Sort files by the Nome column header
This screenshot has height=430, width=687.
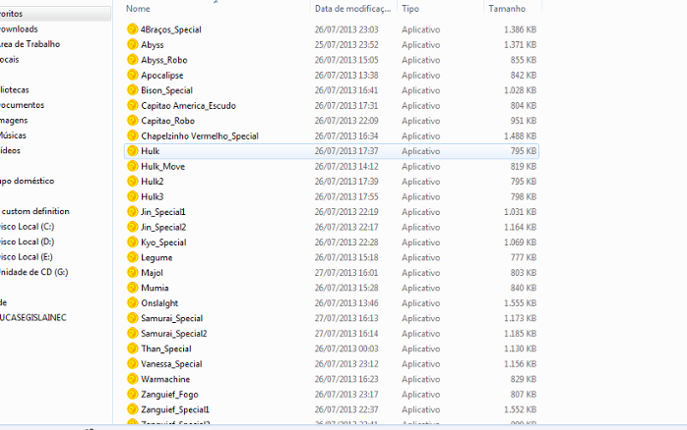(x=138, y=9)
